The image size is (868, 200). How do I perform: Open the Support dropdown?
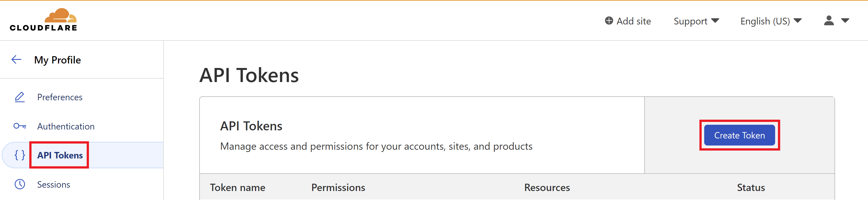click(x=696, y=21)
